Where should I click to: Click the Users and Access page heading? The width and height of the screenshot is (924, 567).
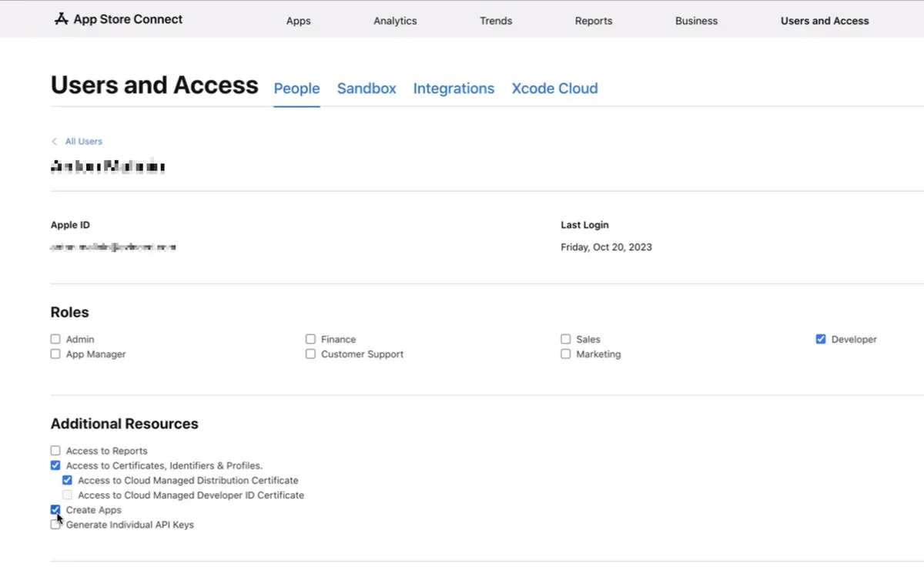(154, 85)
